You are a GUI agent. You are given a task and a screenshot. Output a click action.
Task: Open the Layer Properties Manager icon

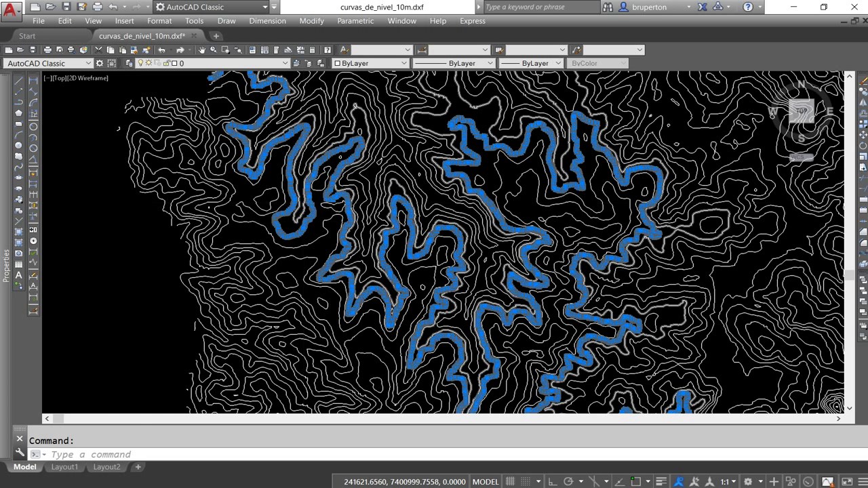pyautogui.click(x=129, y=63)
